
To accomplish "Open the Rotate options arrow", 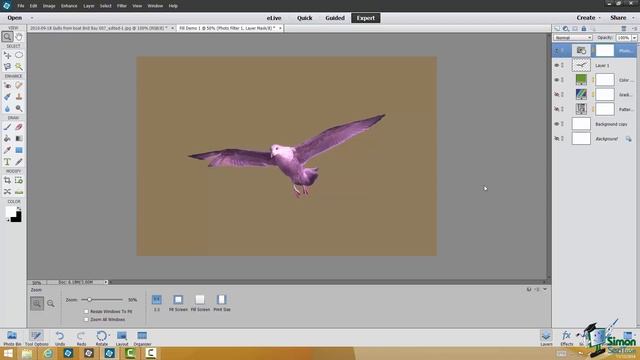I will click(109, 335).
